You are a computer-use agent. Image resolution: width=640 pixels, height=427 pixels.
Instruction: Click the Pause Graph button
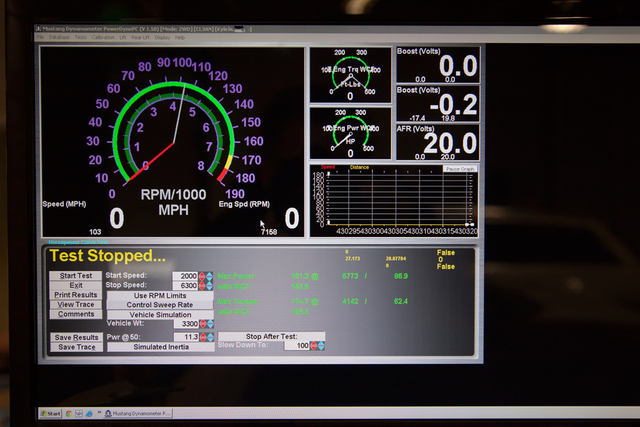(460, 169)
